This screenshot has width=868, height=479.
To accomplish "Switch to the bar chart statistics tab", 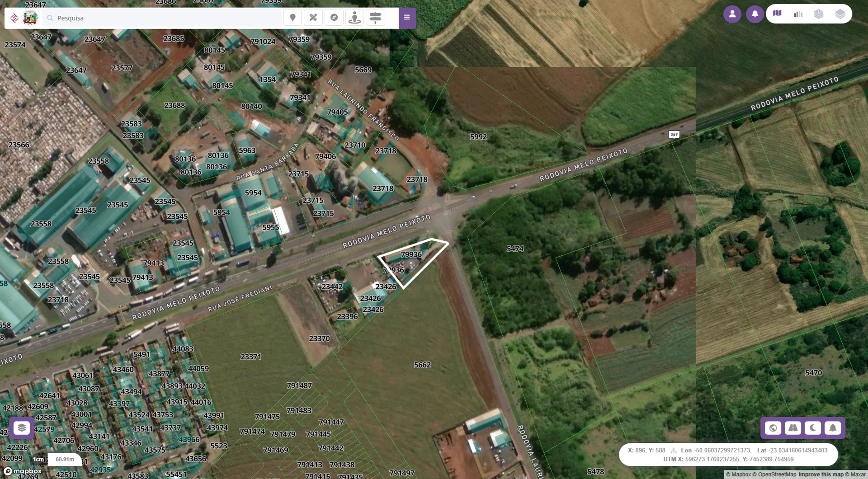I will click(x=798, y=14).
